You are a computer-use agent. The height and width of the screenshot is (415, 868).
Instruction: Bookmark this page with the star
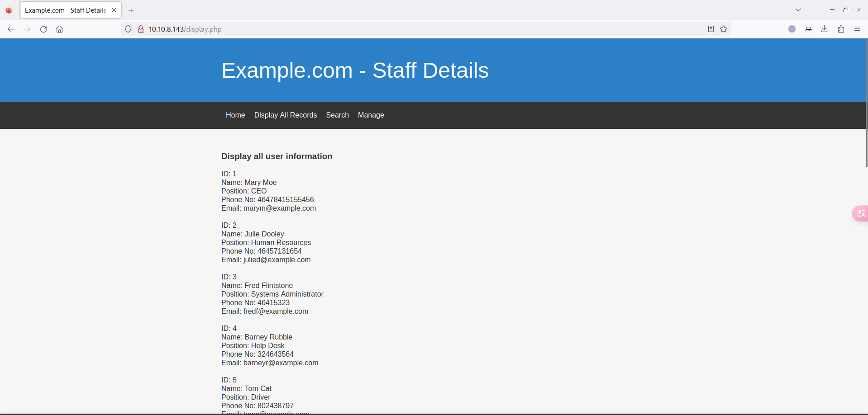click(x=724, y=29)
